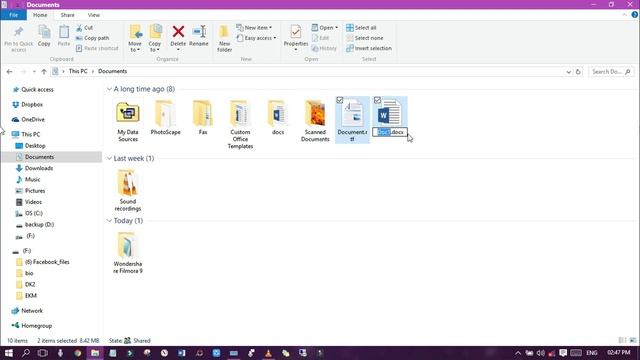Uncheck the Document.rtf item checkbox
640x360 pixels.
pos(340,100)
